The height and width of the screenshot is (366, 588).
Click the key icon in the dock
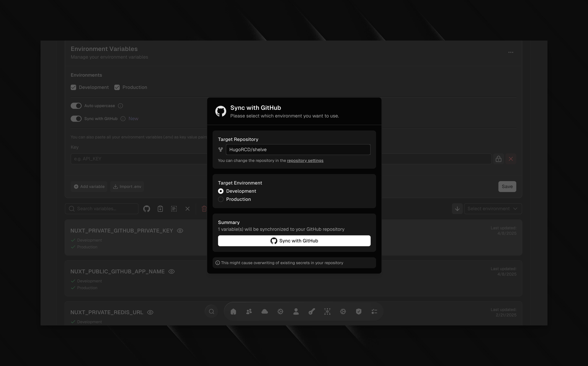click(312, 312)
